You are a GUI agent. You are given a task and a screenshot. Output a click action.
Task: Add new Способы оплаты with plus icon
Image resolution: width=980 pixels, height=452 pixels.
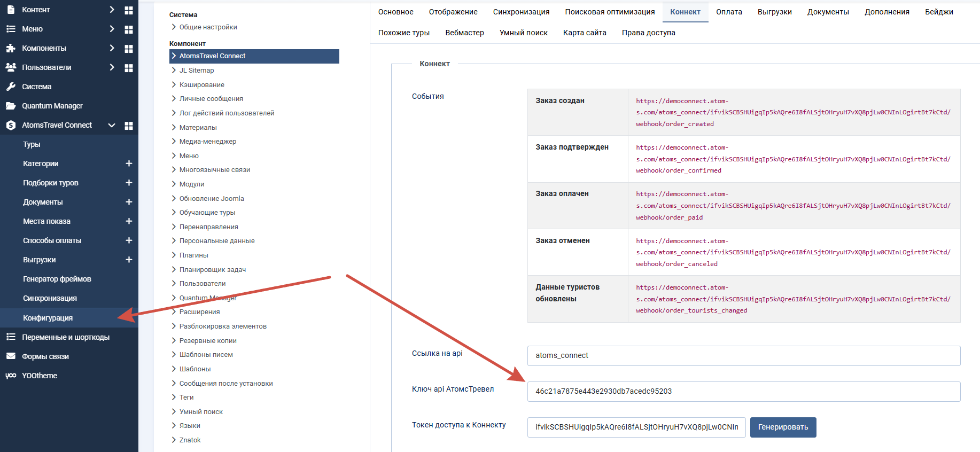pos(129,240)
